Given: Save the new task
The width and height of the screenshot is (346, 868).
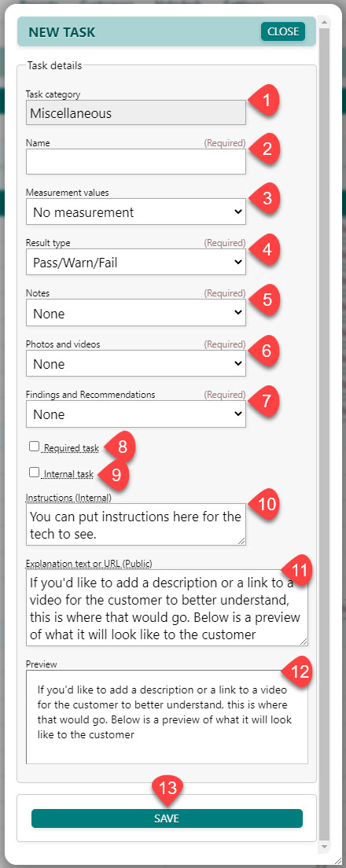Looking at the screenshot, I should 167,818.
